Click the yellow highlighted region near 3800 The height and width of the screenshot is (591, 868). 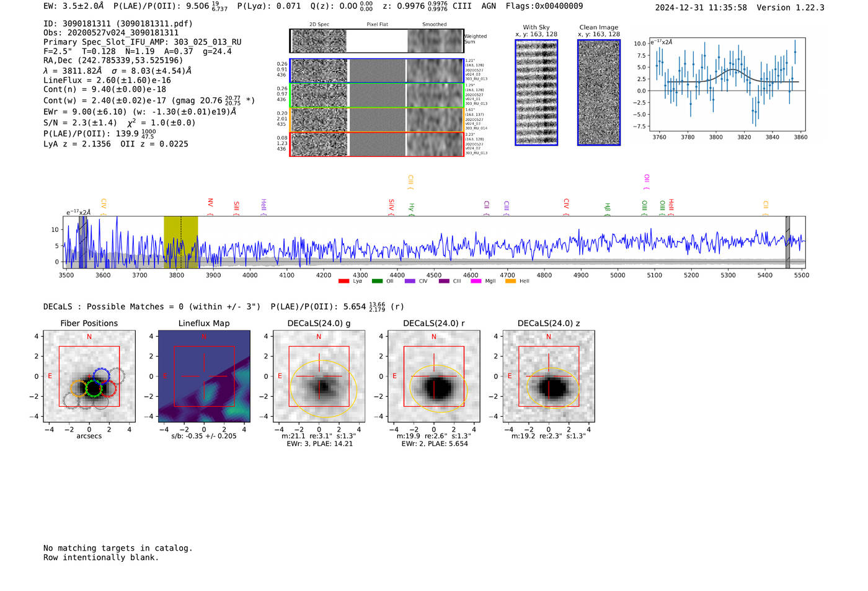[180, 242]
